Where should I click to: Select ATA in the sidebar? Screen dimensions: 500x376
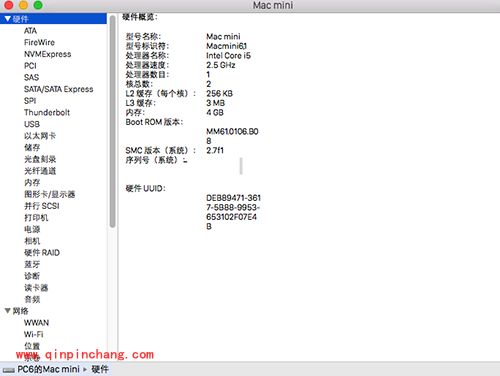click(30, 31)
